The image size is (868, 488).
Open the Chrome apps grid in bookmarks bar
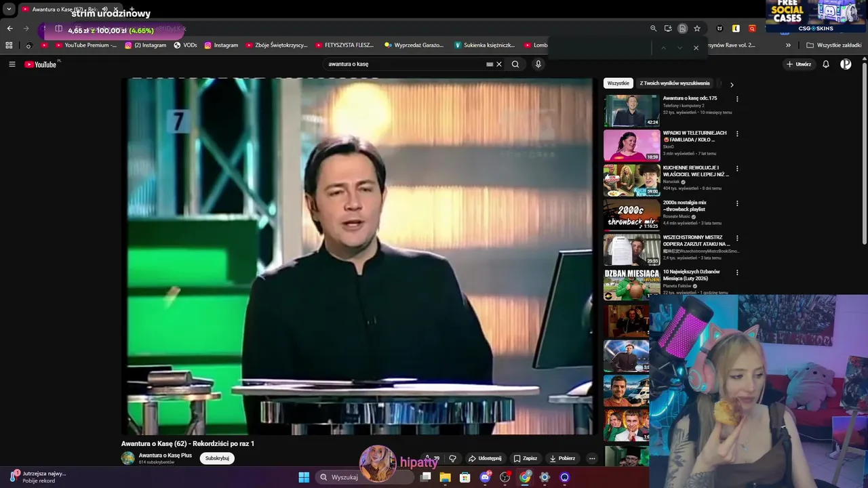9,45
